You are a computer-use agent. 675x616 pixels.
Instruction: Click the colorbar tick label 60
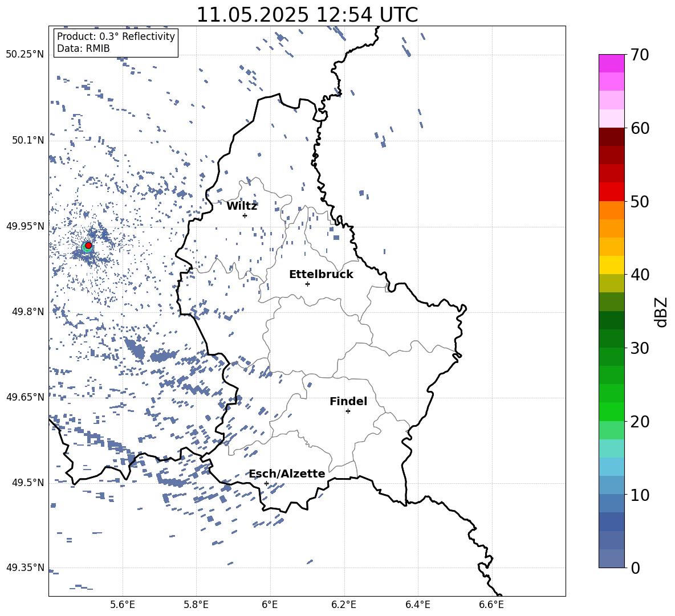tap(640, 128)
